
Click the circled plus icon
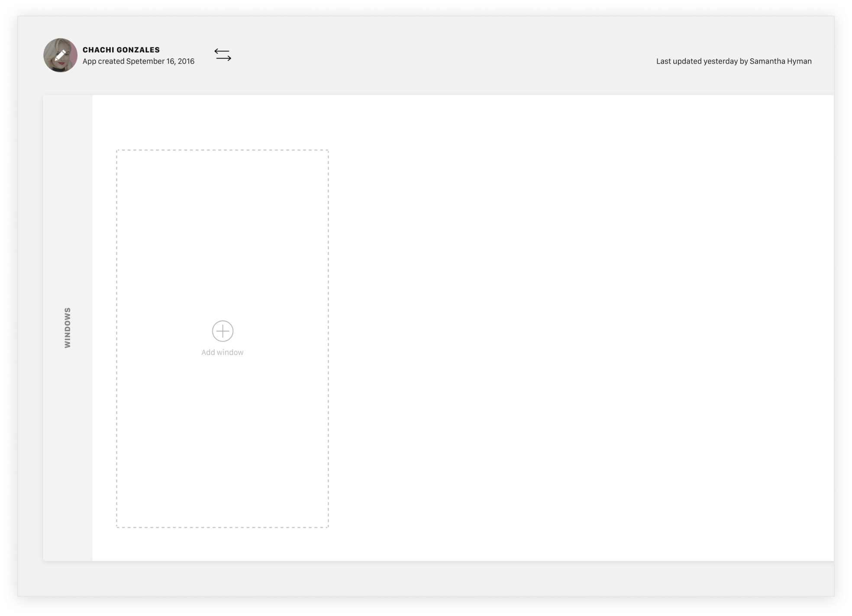(223, 331)
